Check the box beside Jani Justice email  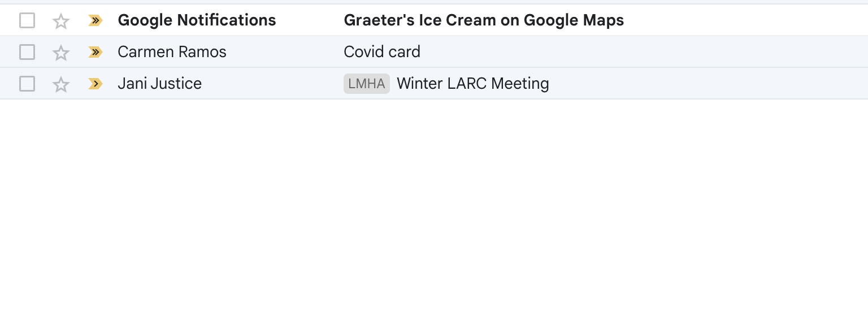[x=27, y=84]
